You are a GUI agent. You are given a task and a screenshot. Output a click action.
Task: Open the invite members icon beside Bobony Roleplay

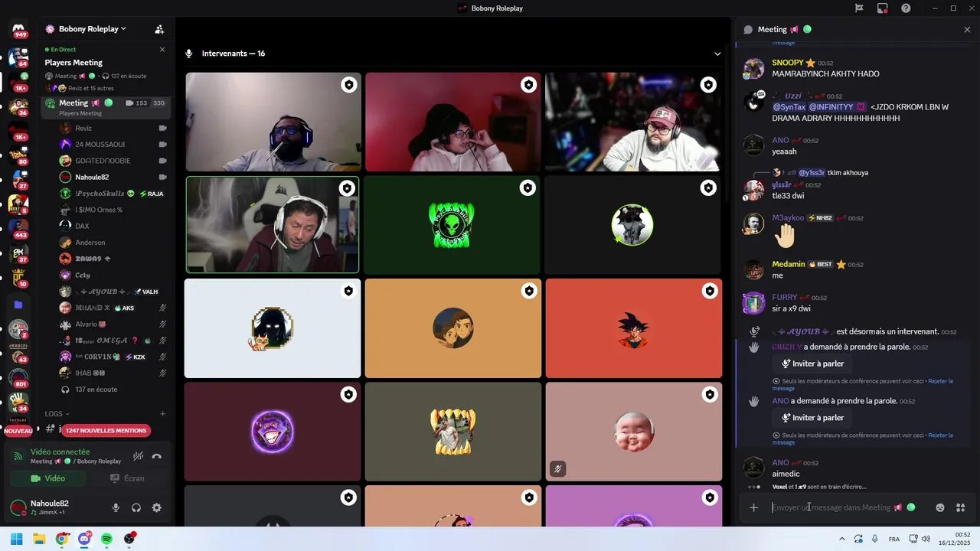159,29
